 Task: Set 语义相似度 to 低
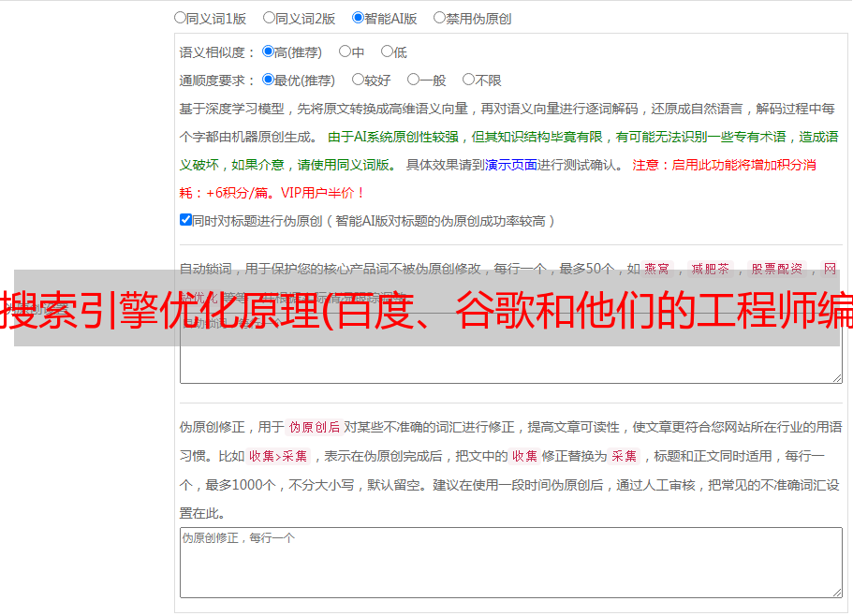tap(387, 51)
